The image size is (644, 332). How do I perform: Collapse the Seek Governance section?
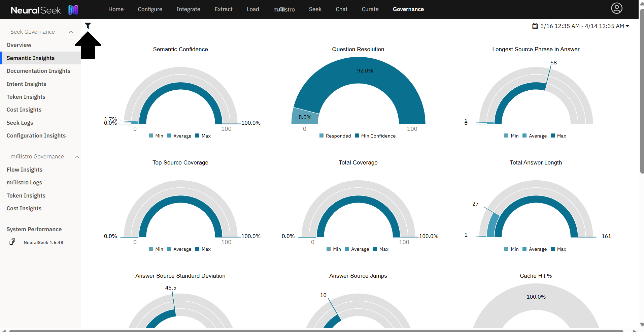(x=71, y=32)
